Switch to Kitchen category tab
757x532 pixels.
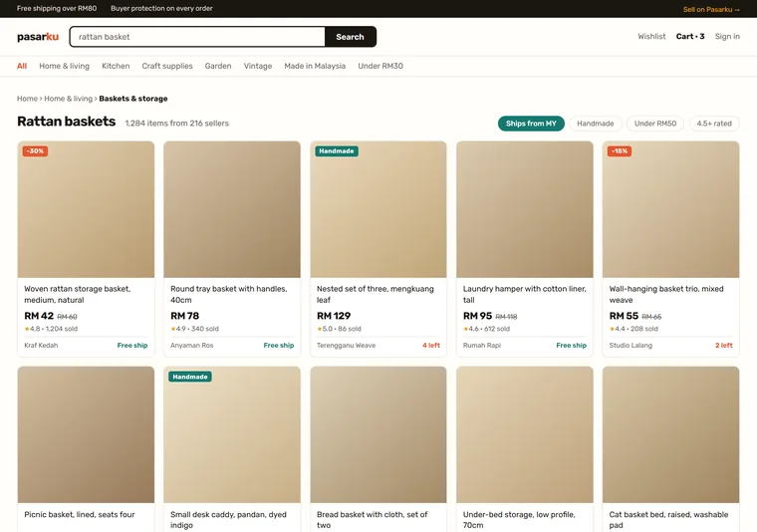116,66
